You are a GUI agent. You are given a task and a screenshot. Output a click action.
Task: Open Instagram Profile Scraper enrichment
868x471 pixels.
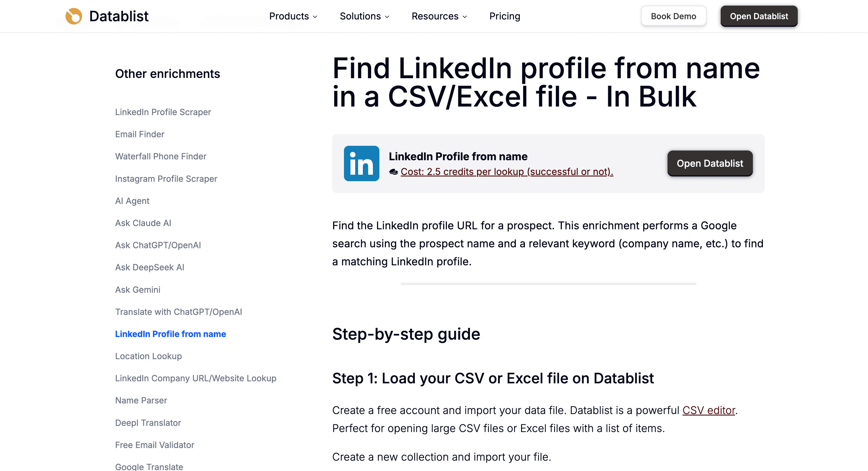point(166,179)
